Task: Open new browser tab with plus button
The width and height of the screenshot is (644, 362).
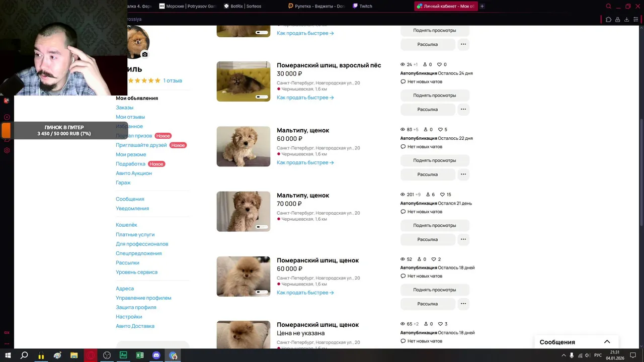Action: (482, 7)
